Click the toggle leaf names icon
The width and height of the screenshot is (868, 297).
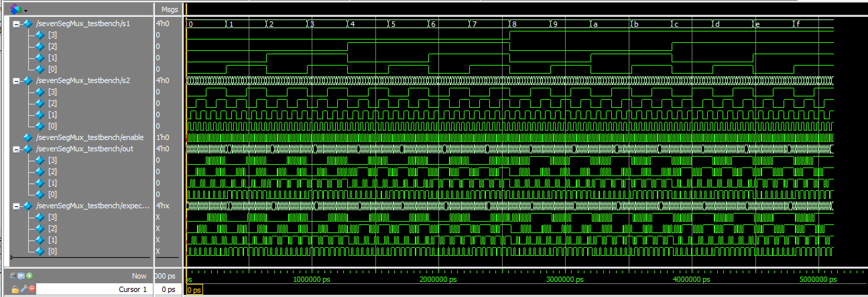pyautogui.click(x=13, y=276)
